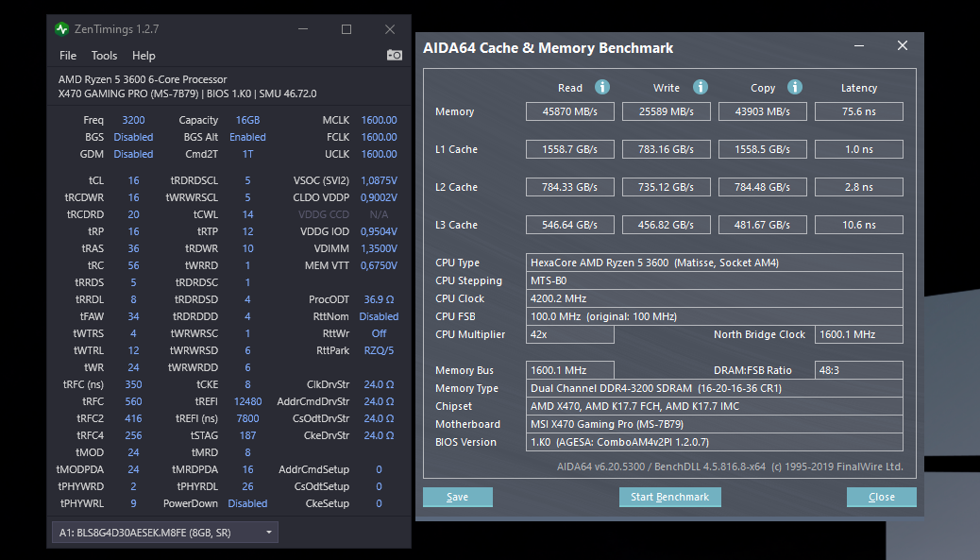This screenshot has width=980, height=560.
Task: Select L3 Cache Read value 546.64 GB/s
Action: 570,225
